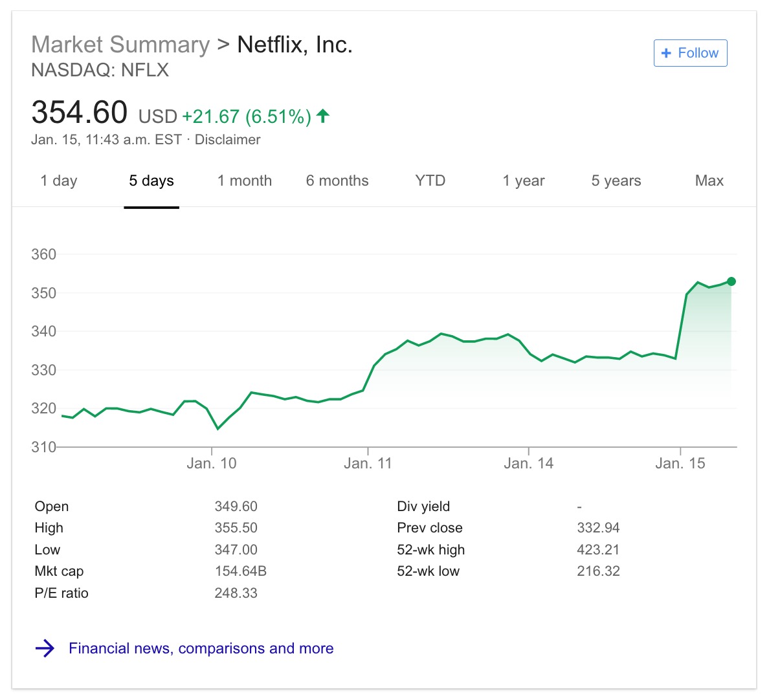Show the 6 months chart range
This screenshot has width=769, height=700.
tap(337, 180)
